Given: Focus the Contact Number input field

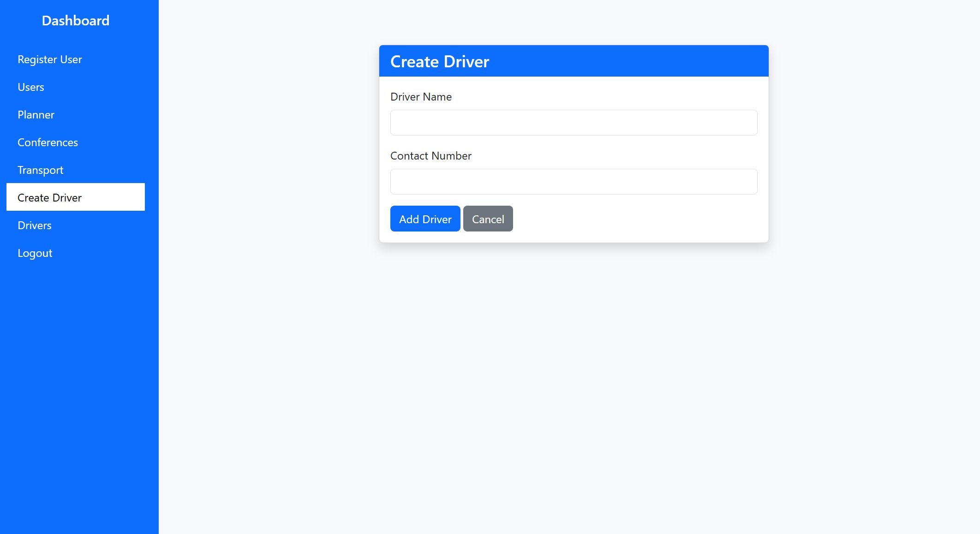Looking at the screenshot, I should click(574, 182).
